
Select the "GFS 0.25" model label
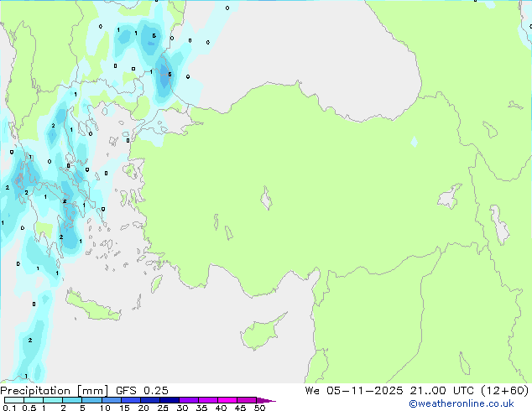point(142,391)
